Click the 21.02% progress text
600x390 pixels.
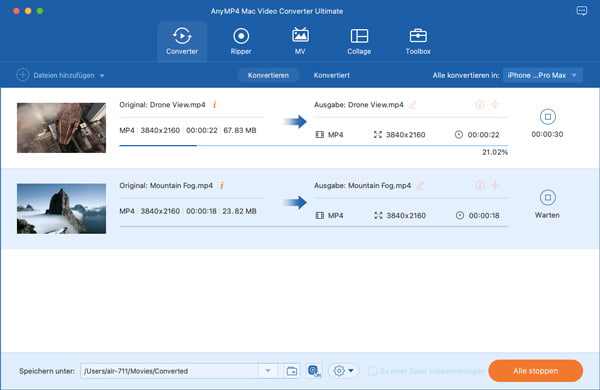pyautogui.click(x=495, y=152)
